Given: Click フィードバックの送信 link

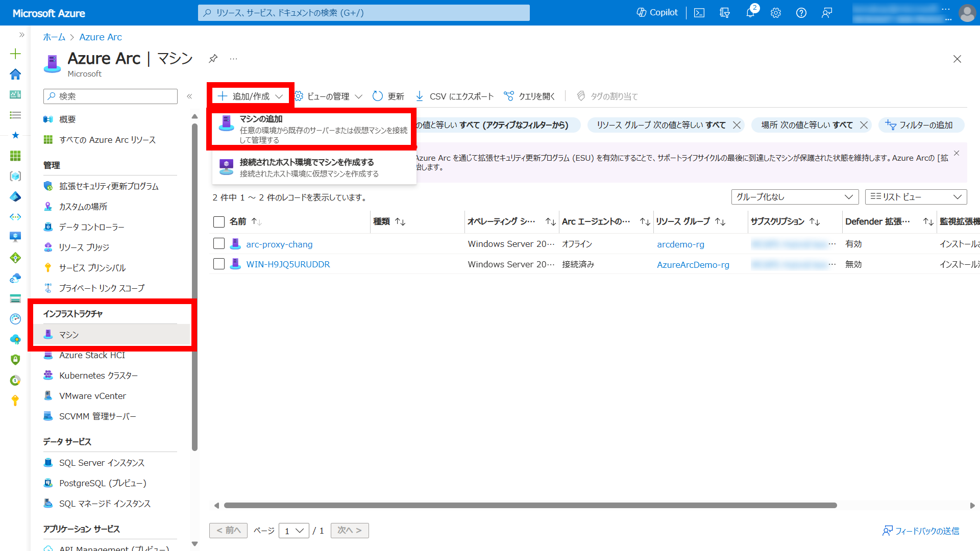Looking at the screenshot, I should pyautogui.click(x=921, y=531).
